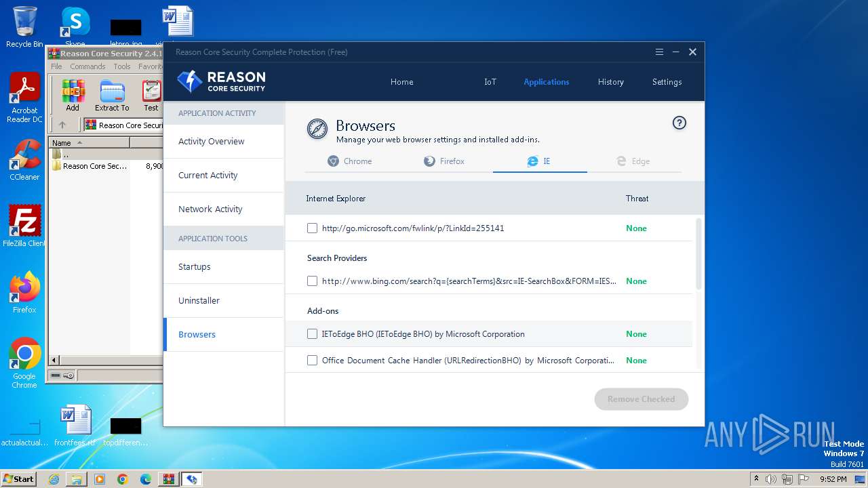Open File Explorer from taskbar
This screenshot has height=488, width=868.
(x=77, y=479)
